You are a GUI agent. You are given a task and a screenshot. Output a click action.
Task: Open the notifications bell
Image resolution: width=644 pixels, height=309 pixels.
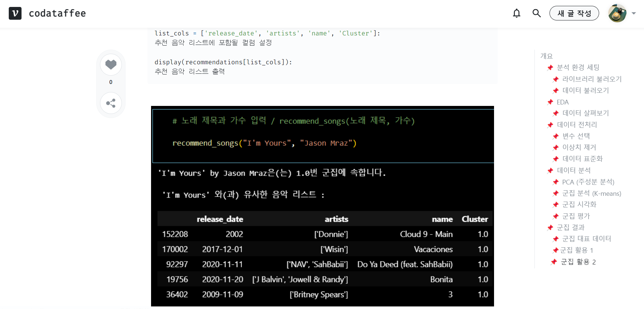coord(516,14)
